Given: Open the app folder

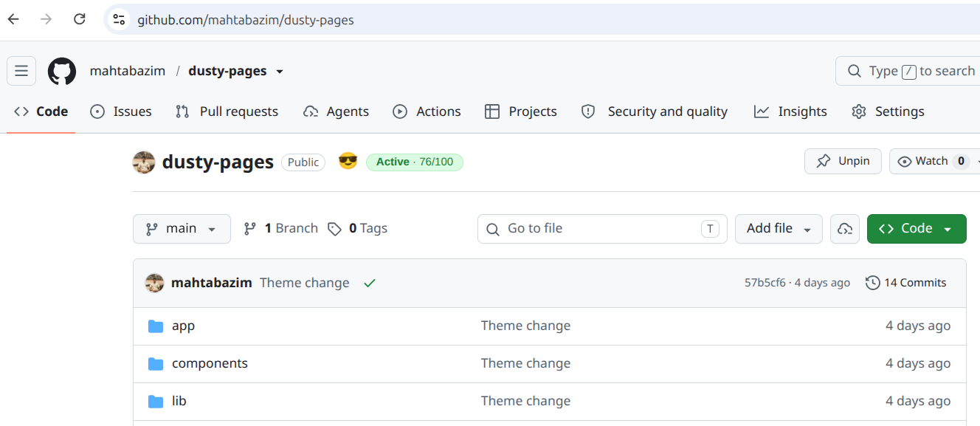Looking at the screenshot, I should pos(183,326).
